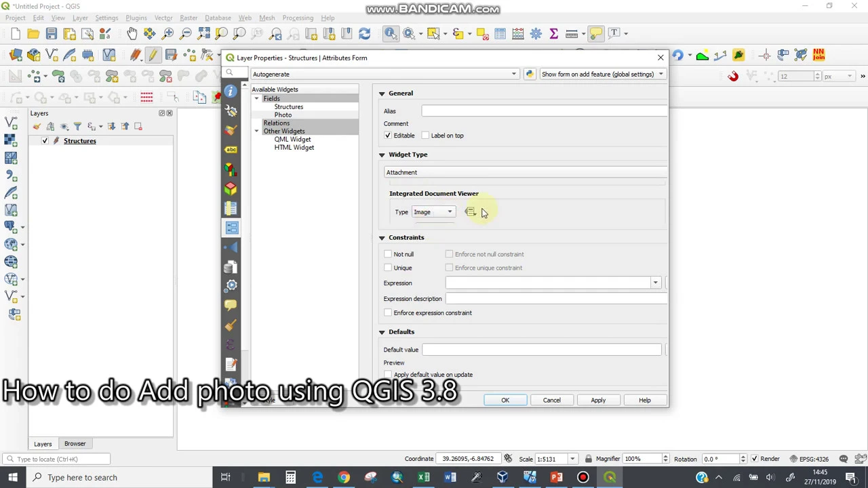The image size is (868, 488).
Task: Open Actions gear tab in properties sidebar
Action: [231, 285]
